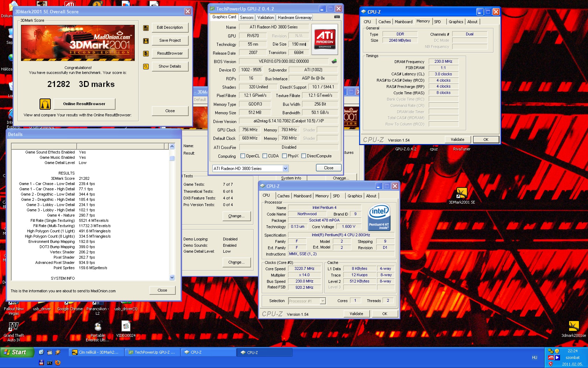Click the Edit Description icon in 3DMark window

coord(146,28)
